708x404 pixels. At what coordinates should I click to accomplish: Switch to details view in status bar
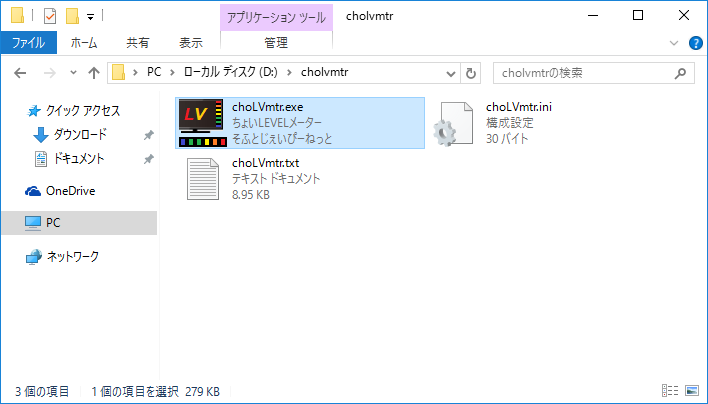pyautogui.click(x=670, y=390)
